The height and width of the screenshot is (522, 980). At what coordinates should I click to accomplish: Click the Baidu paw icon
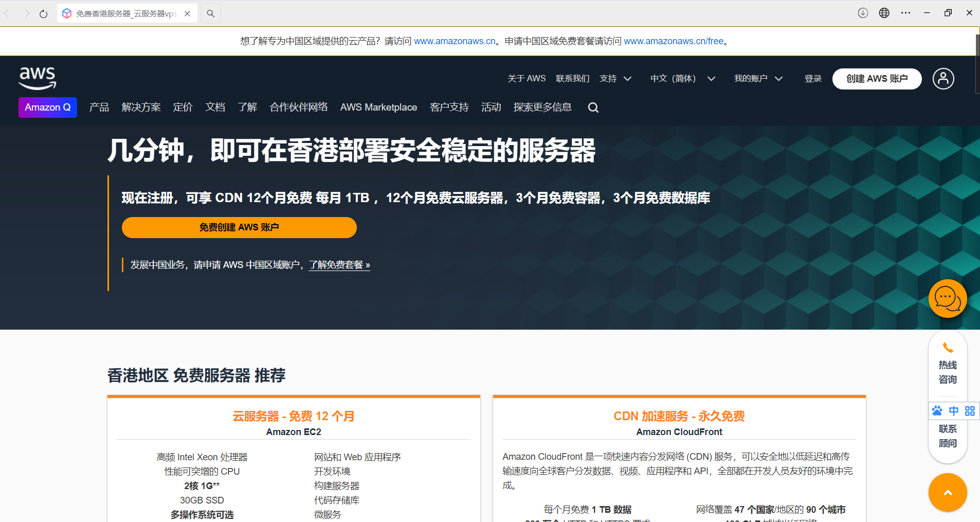pos(937,411)
